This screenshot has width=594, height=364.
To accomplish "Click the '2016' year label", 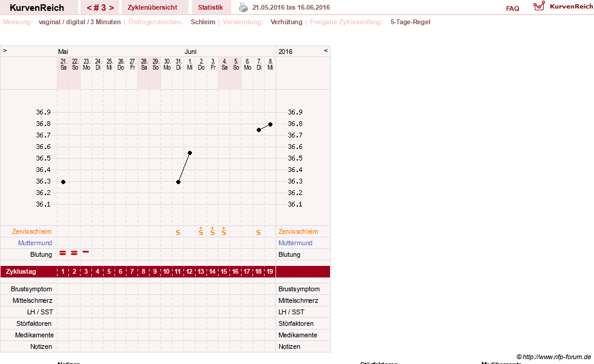I will coord(285,51).
